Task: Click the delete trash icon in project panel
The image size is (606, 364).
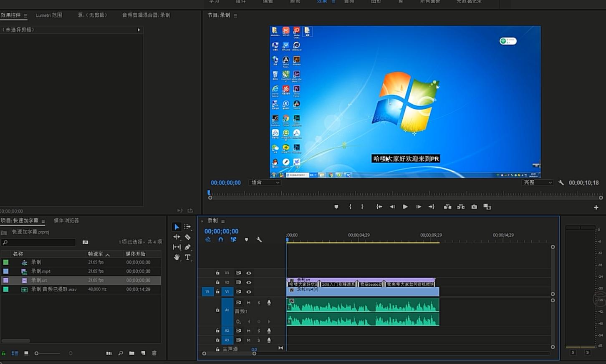Action: [154, 353]
